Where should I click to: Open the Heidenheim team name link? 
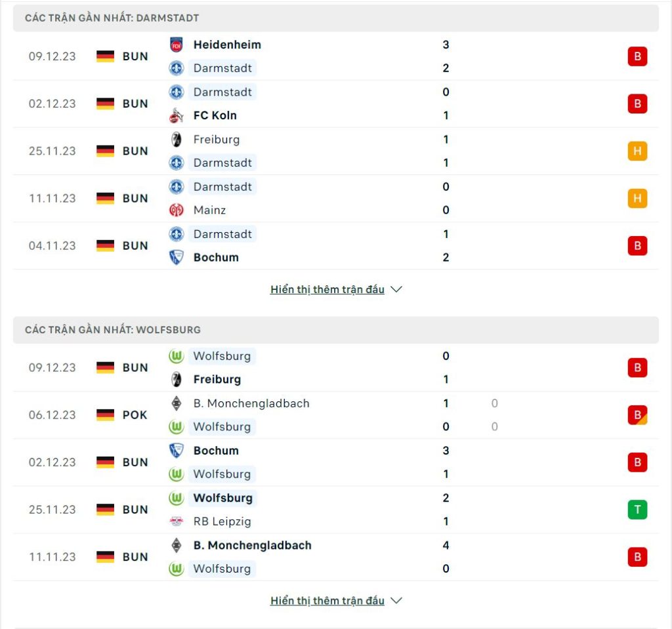coord(227,45)
